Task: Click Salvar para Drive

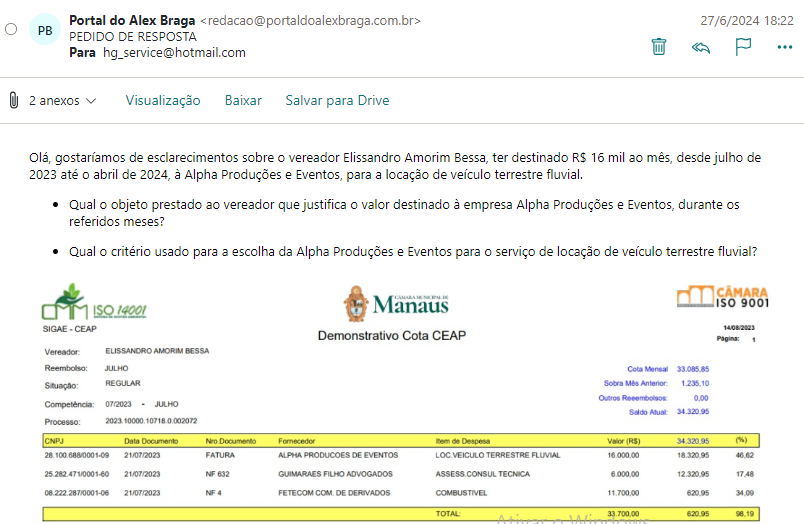Action: 337,100
